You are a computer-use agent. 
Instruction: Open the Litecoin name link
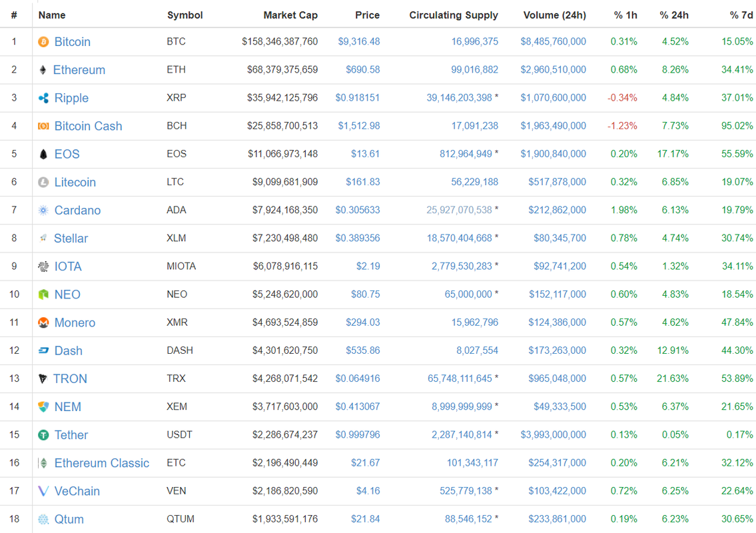pyautogui.click(x=75, y=183)
